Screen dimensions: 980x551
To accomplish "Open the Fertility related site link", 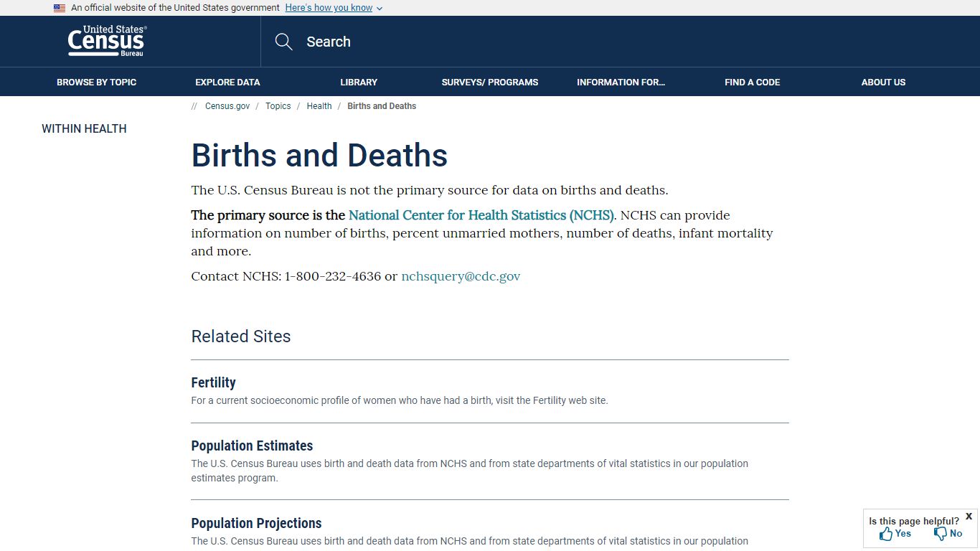I will (213, 382).
